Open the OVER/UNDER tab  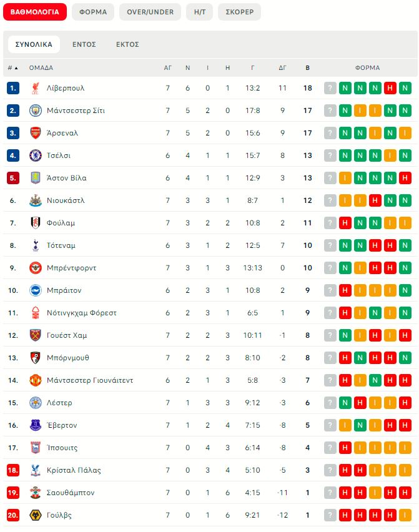pyautogui.click(x=150, y=12)
